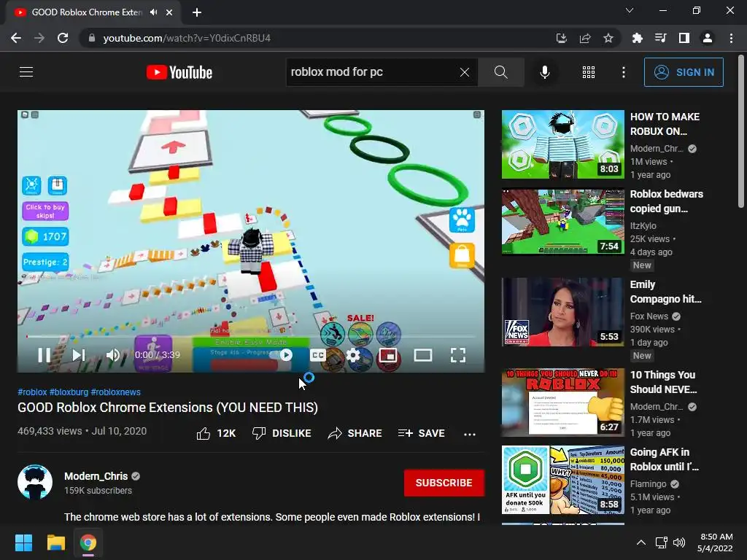Open the media controls icon in toolbar
The image size is (747, 560).
(660, 38)
